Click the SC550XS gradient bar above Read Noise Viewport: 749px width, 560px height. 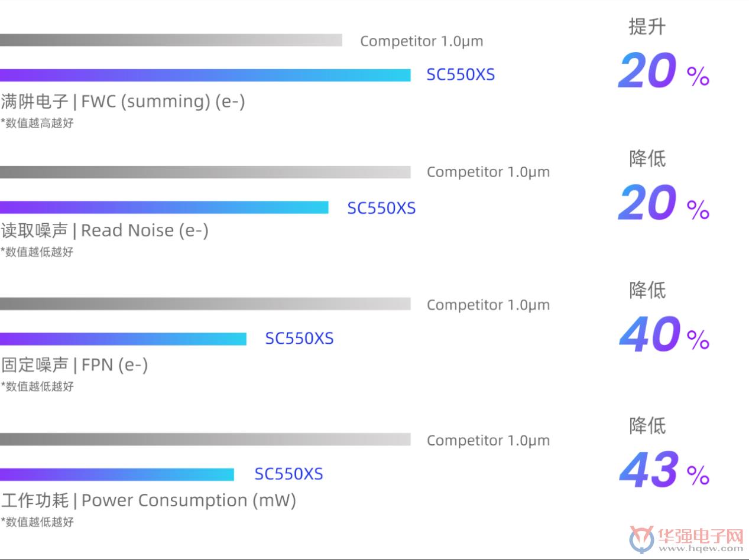coord(164,207)
